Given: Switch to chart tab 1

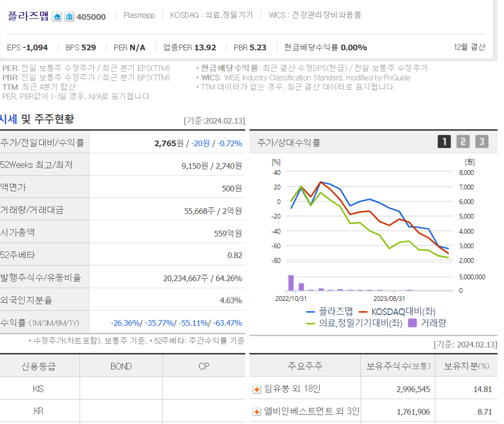Looking at the screenshot, I should pos(444,141).
